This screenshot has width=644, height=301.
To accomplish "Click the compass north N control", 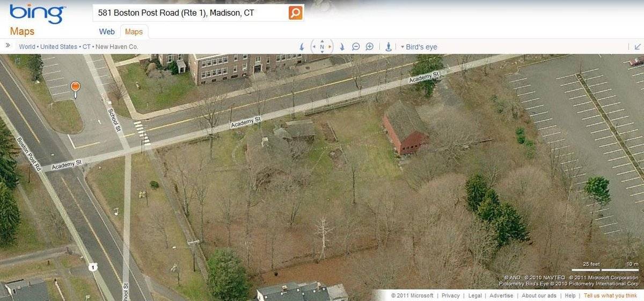I will pos(322,47).
